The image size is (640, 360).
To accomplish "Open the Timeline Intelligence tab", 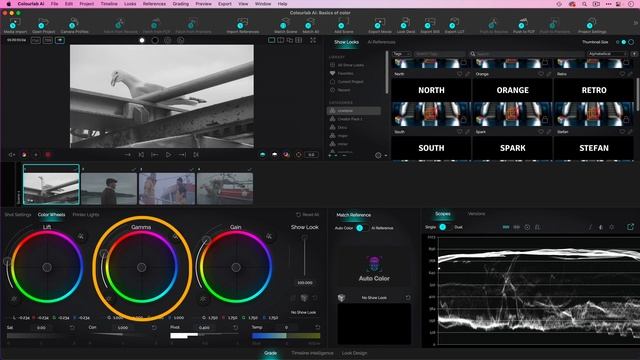I will 312,353.
